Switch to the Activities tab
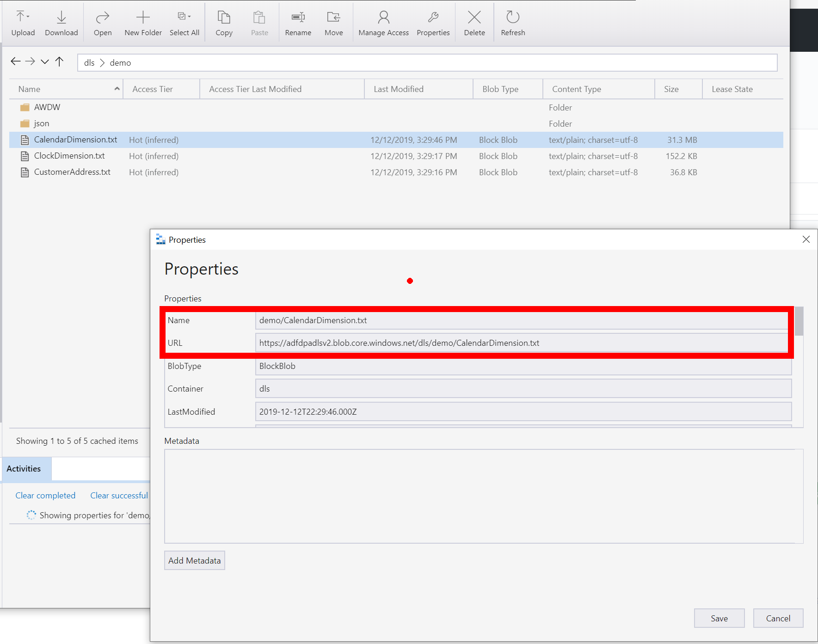 (x=24, y=468)
